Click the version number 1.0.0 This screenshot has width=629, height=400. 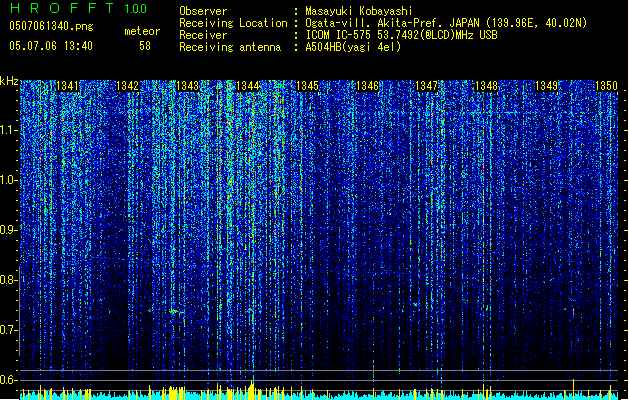tap(136, 9)
